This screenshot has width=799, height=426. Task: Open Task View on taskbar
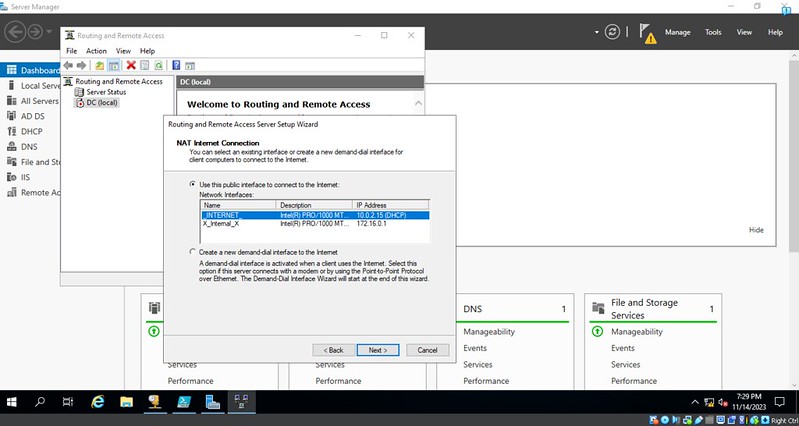[68, 402]
